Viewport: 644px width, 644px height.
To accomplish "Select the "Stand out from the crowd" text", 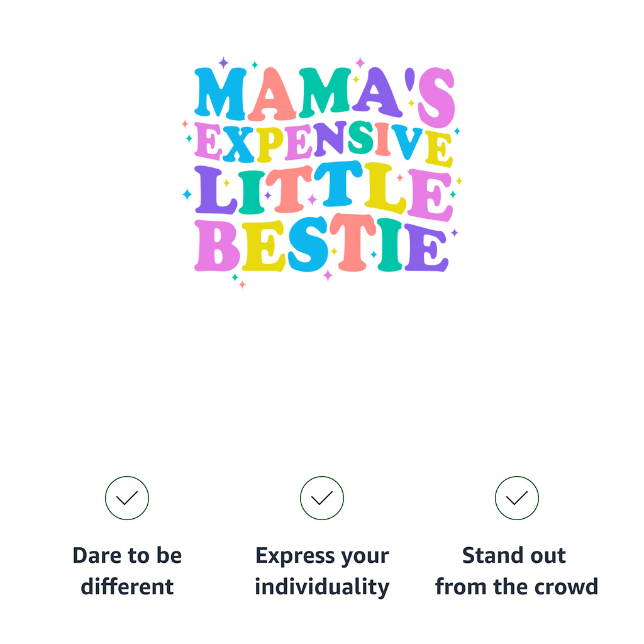I will pyautogui.click(x=516, y=571).
